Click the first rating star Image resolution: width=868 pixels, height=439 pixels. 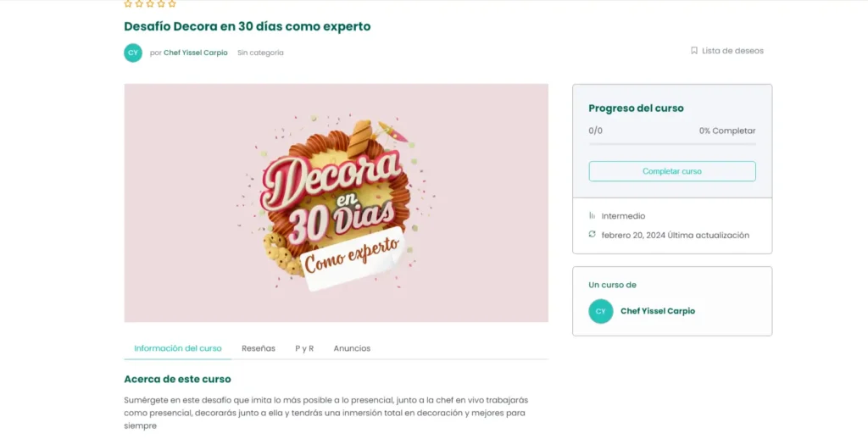(x=128, y=3)
